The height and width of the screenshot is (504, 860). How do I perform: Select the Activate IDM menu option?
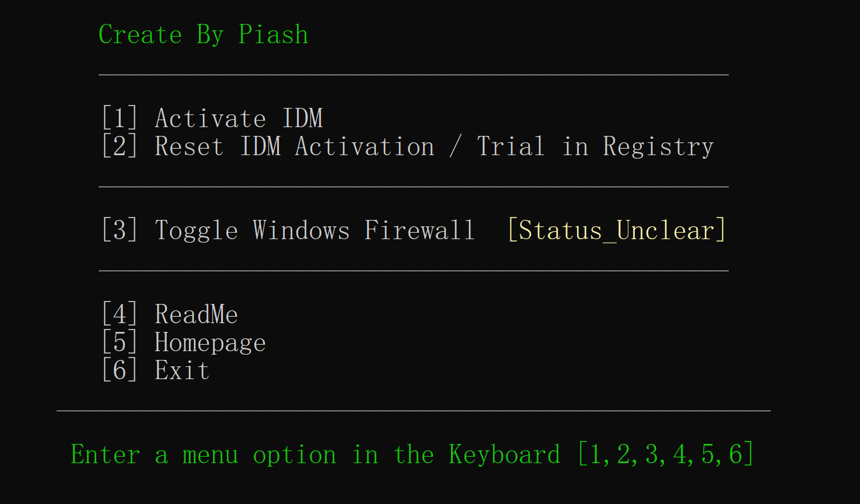(239, 118)
